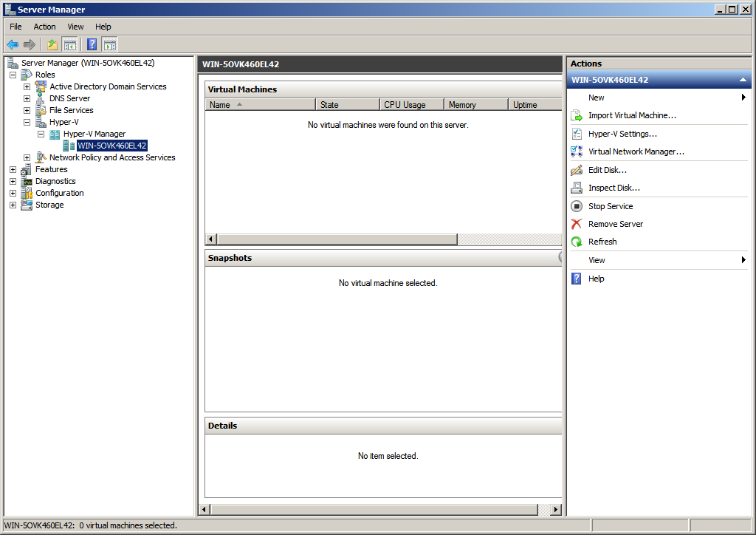The height and width of the screenshot is (535, 756).
Task: Collapse the Hyper-V role node
Action: (x=27, y=122)
